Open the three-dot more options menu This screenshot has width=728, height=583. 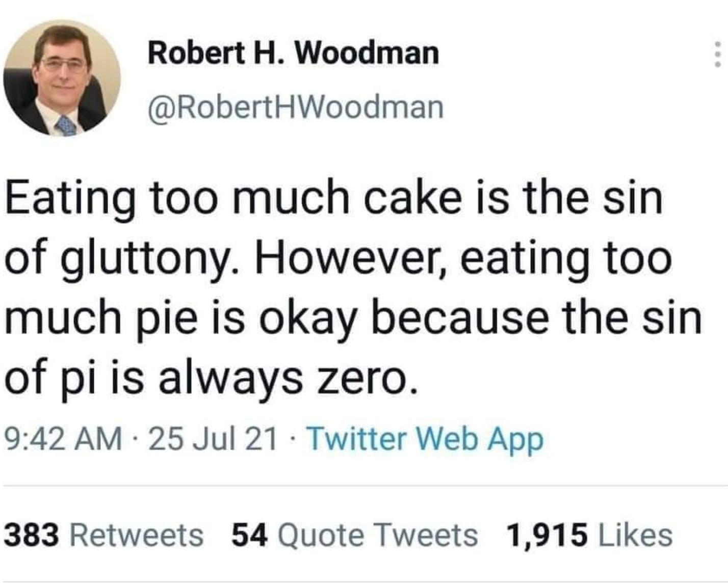pyautogui.click(x=717, y=54)
